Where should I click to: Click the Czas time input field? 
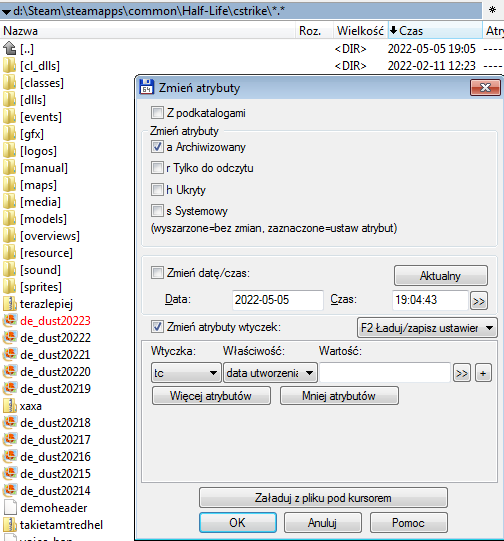(x=430, y=300)
